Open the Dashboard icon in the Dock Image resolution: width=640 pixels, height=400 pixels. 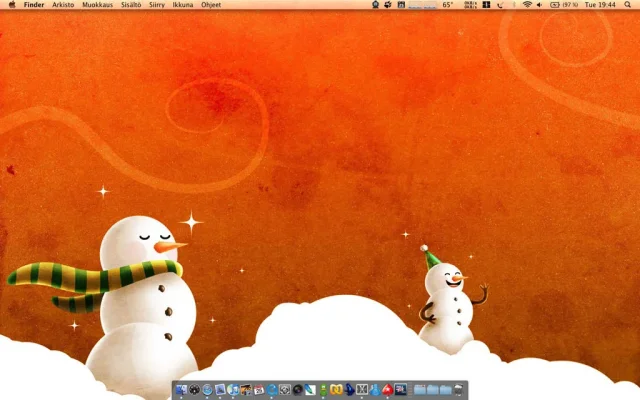tap(194, 389)
